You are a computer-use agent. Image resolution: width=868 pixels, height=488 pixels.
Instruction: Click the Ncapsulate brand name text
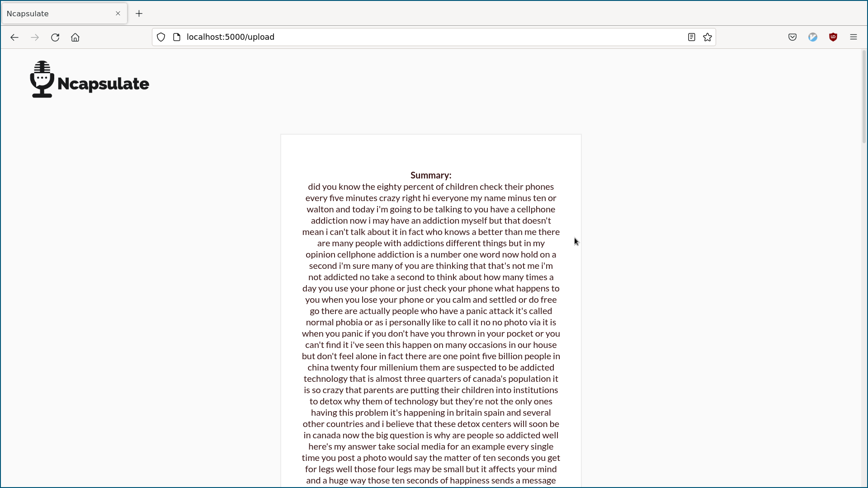[x=103, y=84]
